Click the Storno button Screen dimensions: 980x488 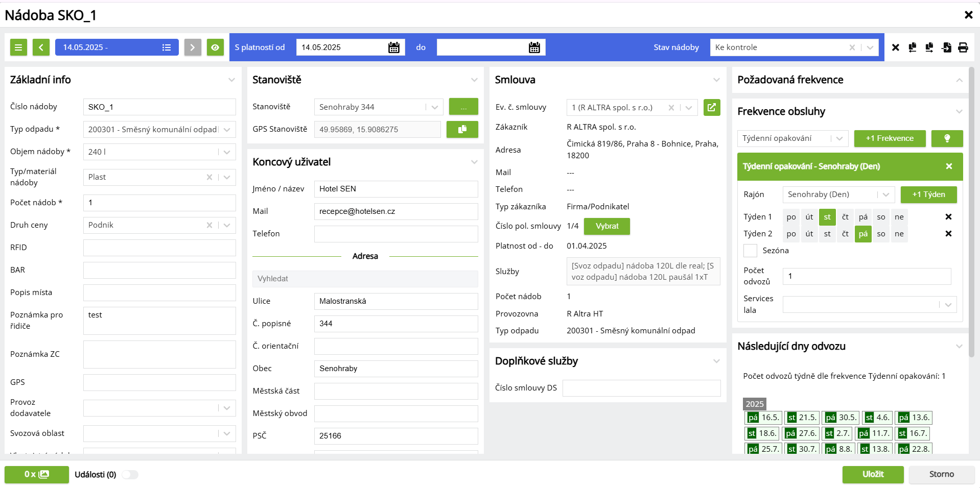(941, 474)
